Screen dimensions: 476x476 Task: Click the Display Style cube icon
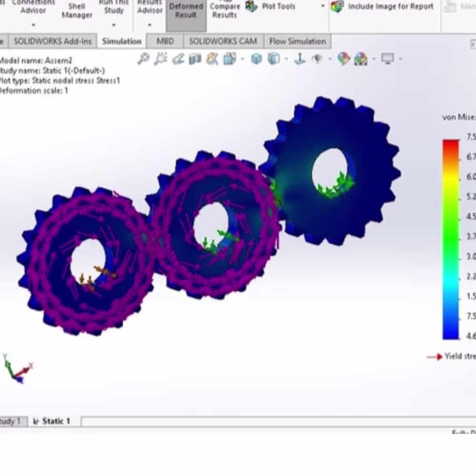[x=257, y=59]
